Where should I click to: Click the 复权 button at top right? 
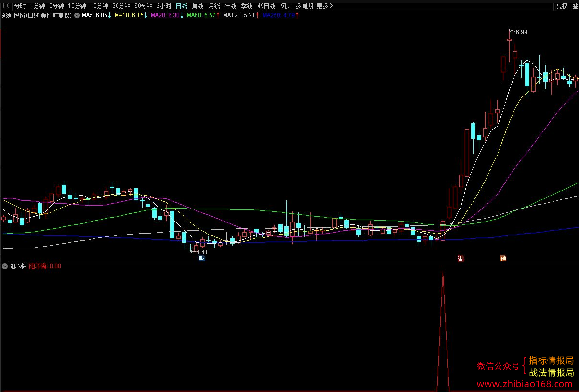pos(562,6)
